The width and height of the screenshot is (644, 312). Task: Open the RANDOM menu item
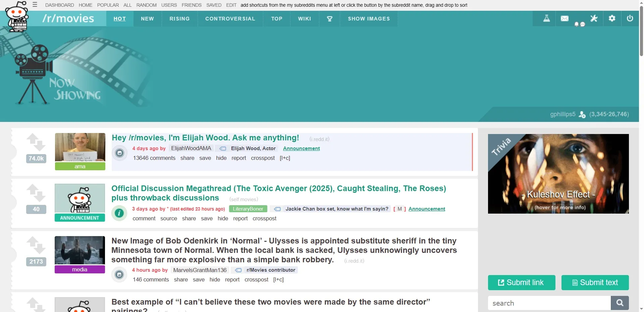click(146, 5)
